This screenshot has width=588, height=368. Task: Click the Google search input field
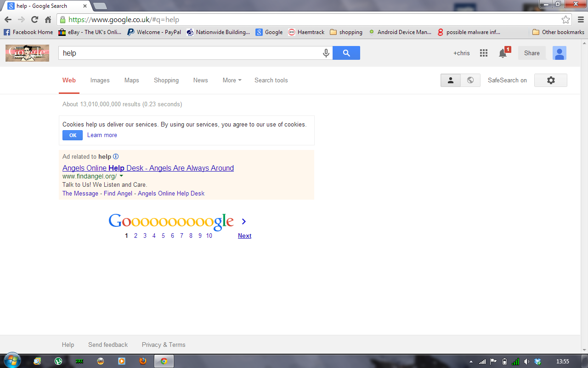coord(191,53)
